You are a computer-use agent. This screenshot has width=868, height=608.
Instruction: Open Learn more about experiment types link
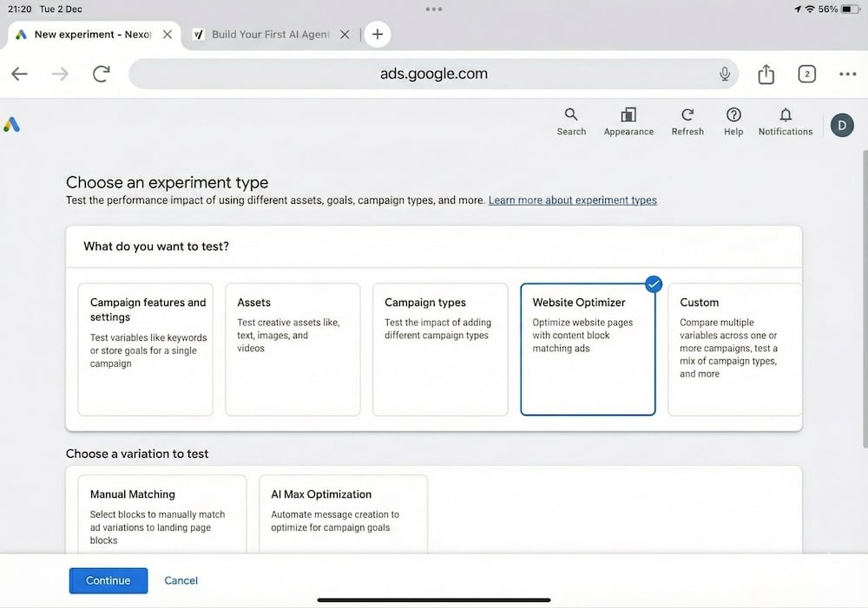tap(572, 200)
